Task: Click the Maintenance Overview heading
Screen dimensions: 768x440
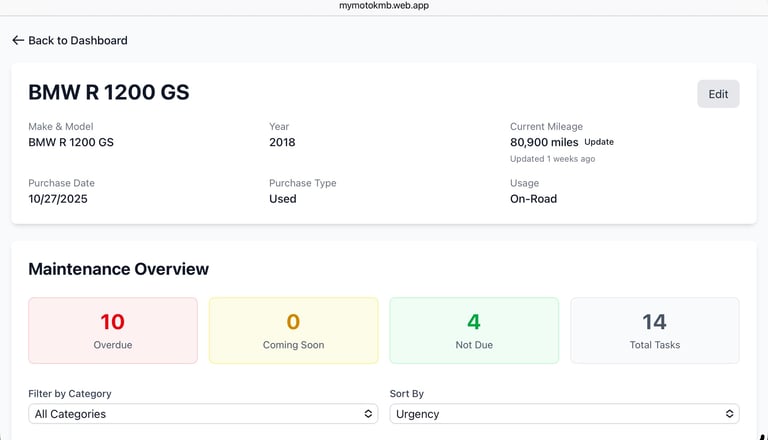Action: pyautogui.click(x=118, y=269)
